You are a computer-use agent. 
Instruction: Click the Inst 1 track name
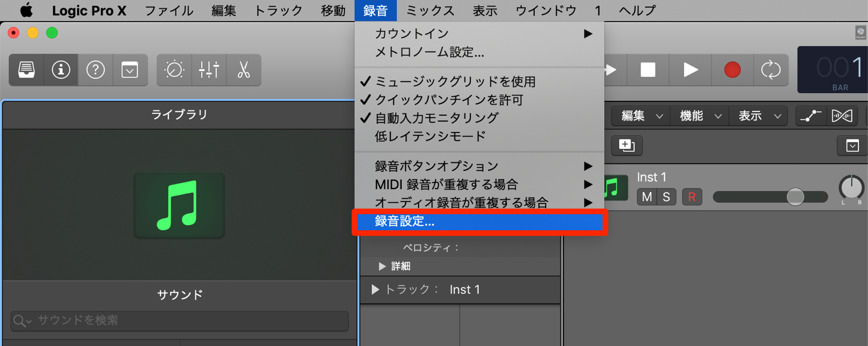pyautogui.click(x=652, y=177)
